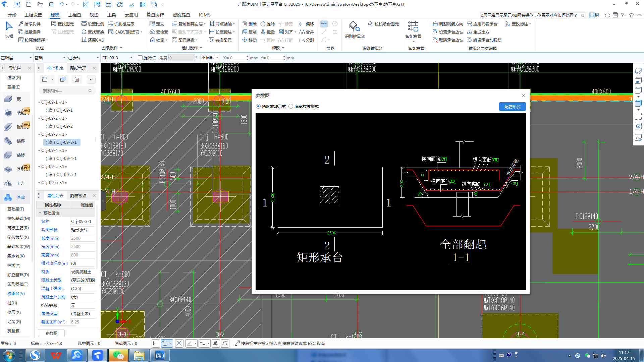Close the 参数图 dialog
This screenshot has height=362, width=644.
(x=523, y=96)
